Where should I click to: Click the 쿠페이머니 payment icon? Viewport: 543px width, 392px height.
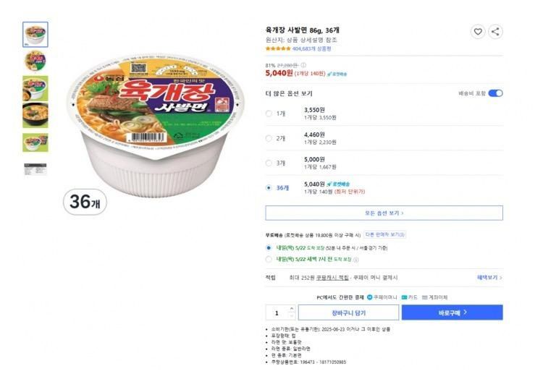[370, 297]
